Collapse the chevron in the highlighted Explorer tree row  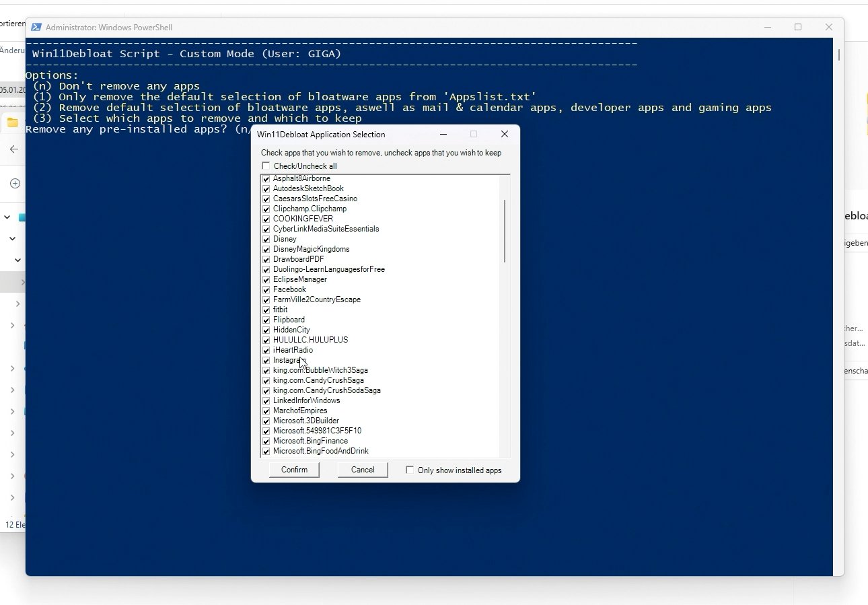point(22,282)
